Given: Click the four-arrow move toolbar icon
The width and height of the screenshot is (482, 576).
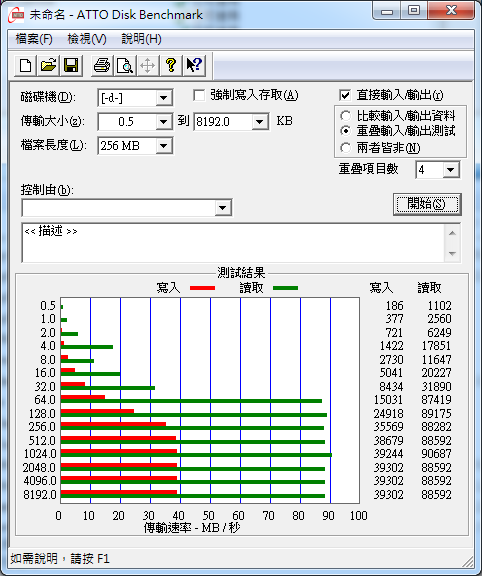Looking at the screenshot, I should pyautogui.click(x=148, y=66).
